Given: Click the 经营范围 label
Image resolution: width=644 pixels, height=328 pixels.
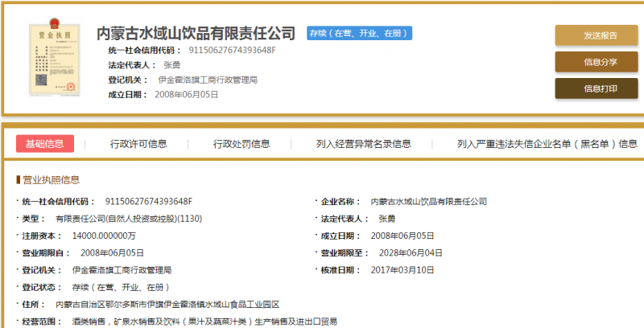Looking at the screenshot, I should click(x=42, y=322).
